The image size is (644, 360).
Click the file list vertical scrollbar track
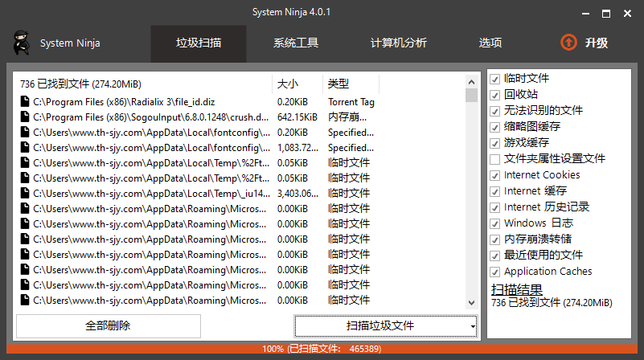[472, 201]
